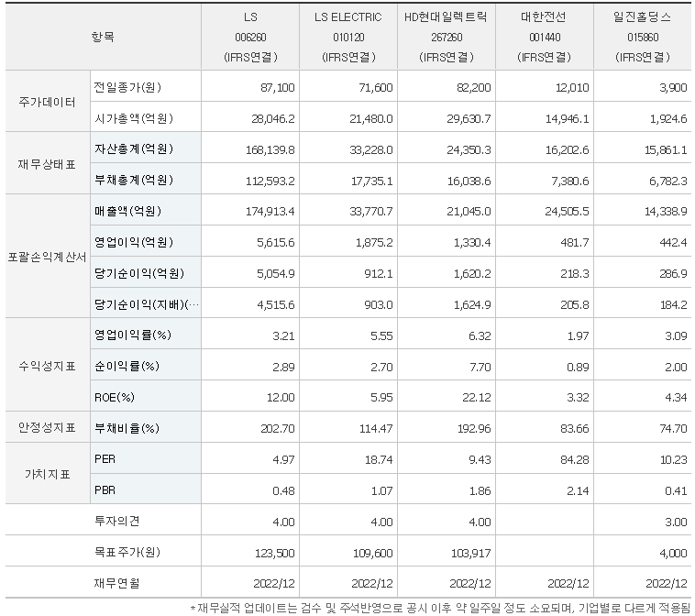Click the 항목 header cell
The height and width of the screenshot is (616, 695).
[x=104, y=37]
